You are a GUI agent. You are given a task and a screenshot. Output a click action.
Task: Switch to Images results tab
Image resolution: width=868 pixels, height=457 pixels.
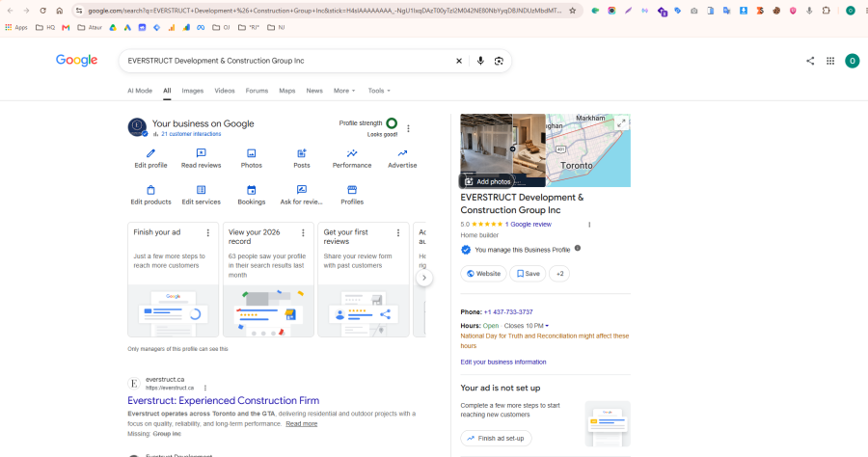[193, 91]
